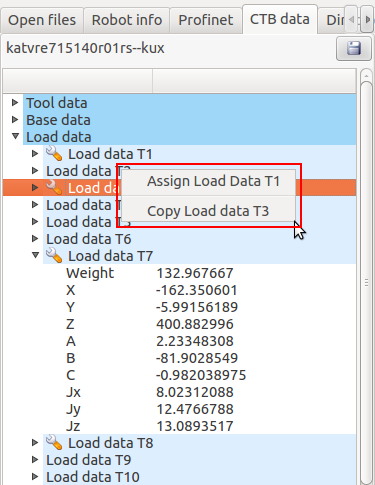The height and width of the screenshot is (485, 375).
Task: Expand the Load data T6 node
Action: coord(35,238)
